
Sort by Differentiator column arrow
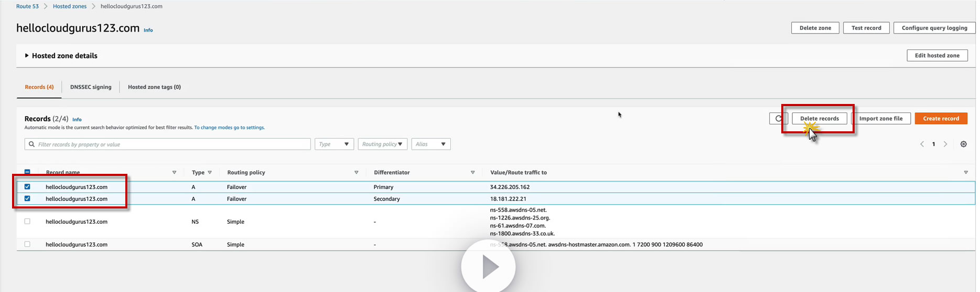(x=472, y=172)
